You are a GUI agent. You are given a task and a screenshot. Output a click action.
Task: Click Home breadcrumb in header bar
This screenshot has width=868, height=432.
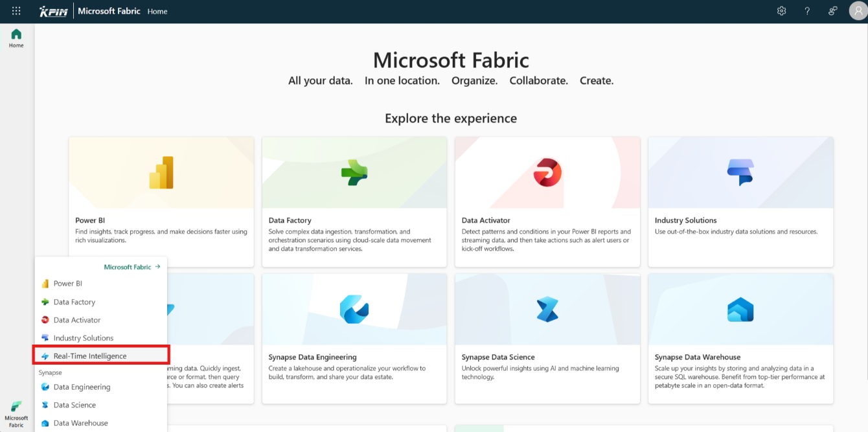pos(157,12)
